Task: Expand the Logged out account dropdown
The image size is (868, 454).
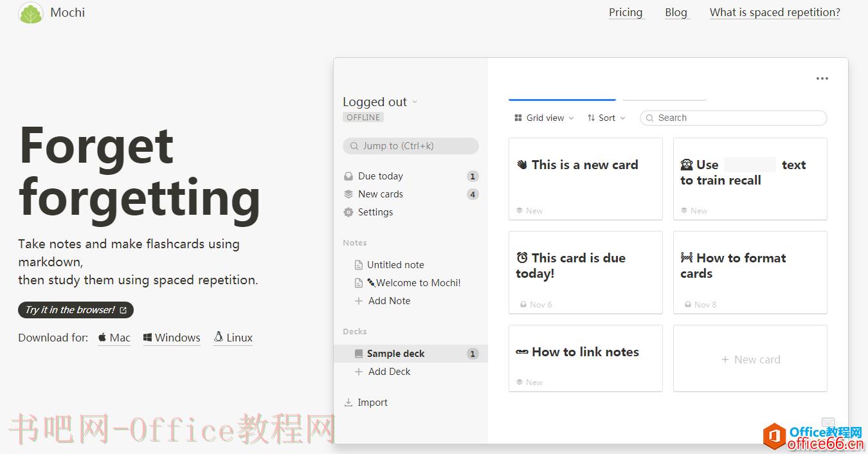Action: [380, 102]
